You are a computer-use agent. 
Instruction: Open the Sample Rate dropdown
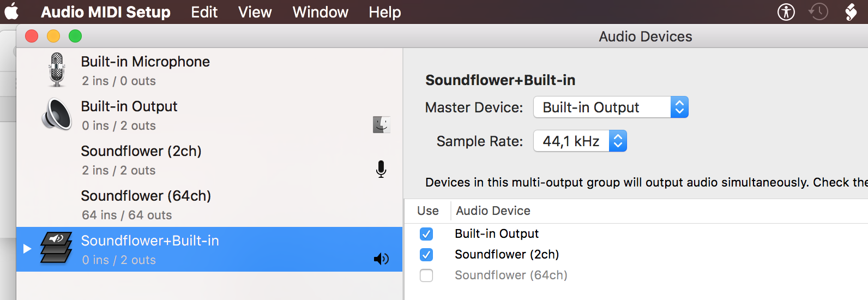580,141
